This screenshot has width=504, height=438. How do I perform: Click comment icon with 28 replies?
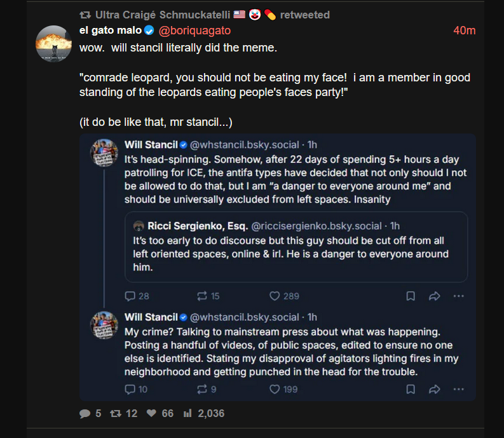pyautogui.click(x=130, y=296)
